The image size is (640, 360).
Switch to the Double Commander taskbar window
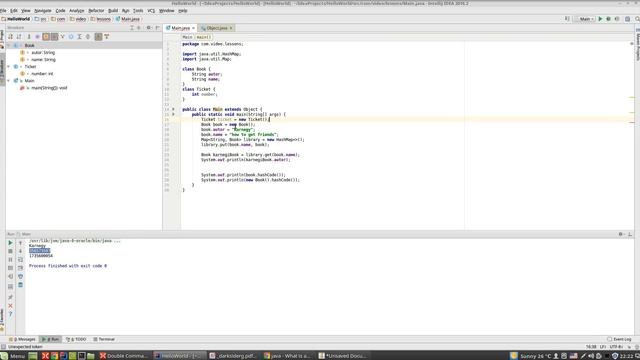point(124,356)
